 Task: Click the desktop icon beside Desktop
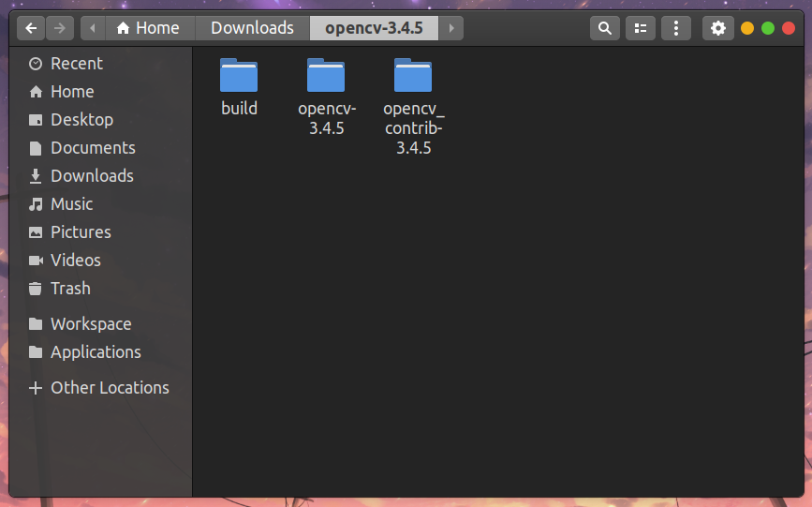click(36, 120)
